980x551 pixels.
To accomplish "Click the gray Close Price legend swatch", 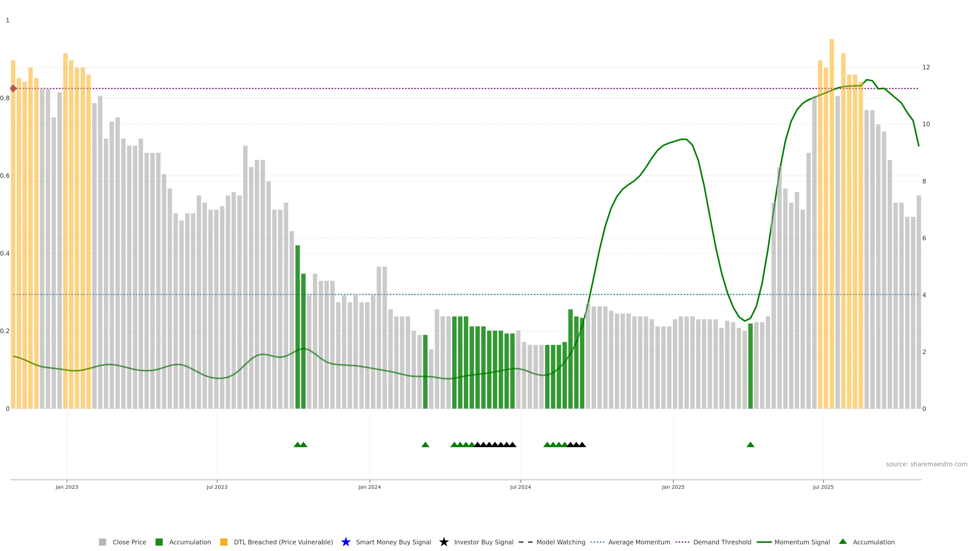I will coord(102,542).
